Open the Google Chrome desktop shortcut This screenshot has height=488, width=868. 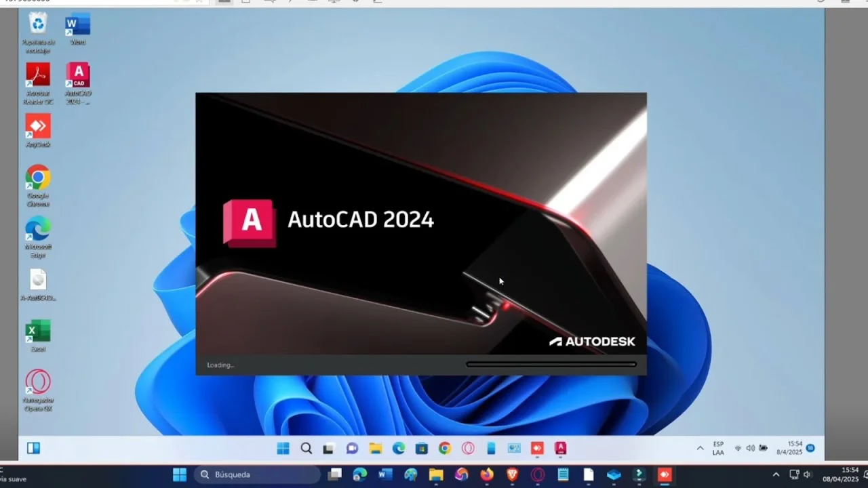click(38, 186)
